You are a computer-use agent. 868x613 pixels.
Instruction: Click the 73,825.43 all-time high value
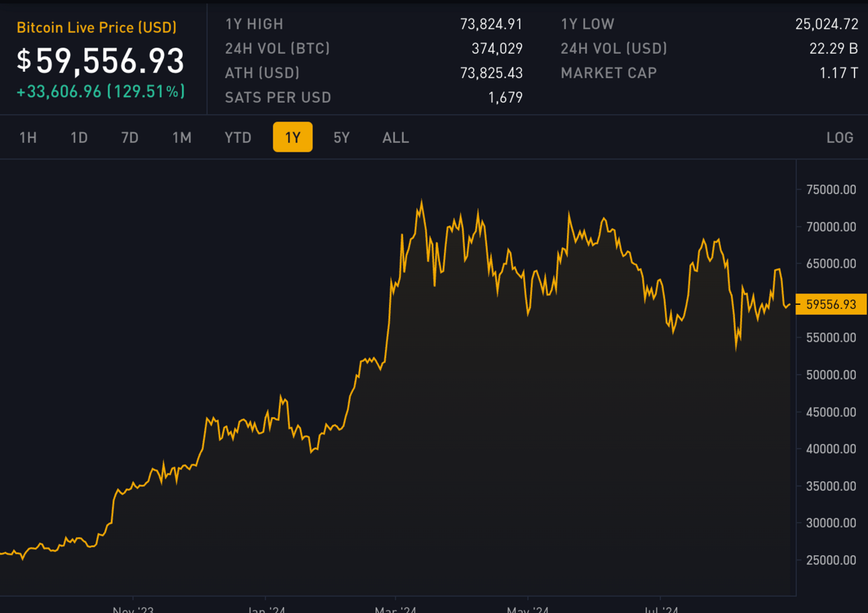coord(491,73)
